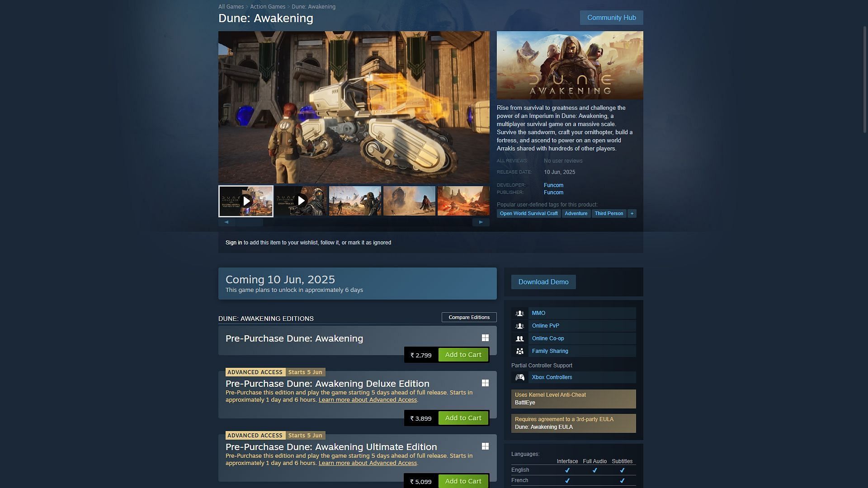This screenshot has width=868, height=488.
Task: Click the Family Sharing icon
Action: click(520, 351)
